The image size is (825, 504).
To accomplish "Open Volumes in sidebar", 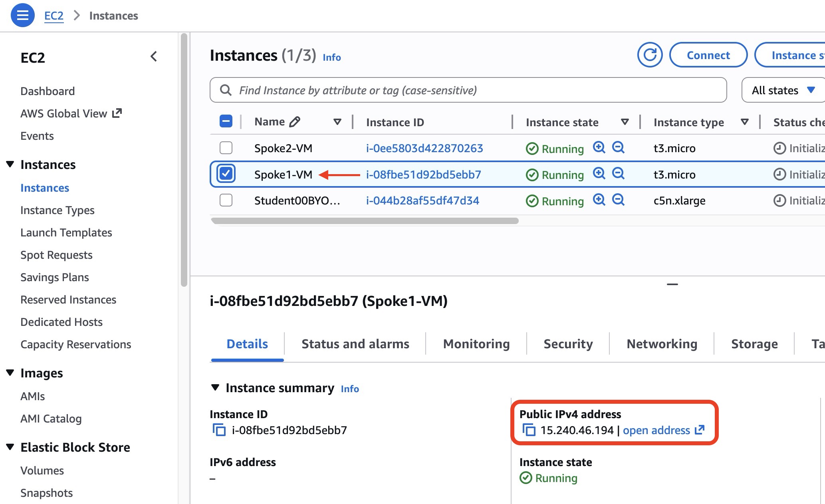I will [42, 470].
